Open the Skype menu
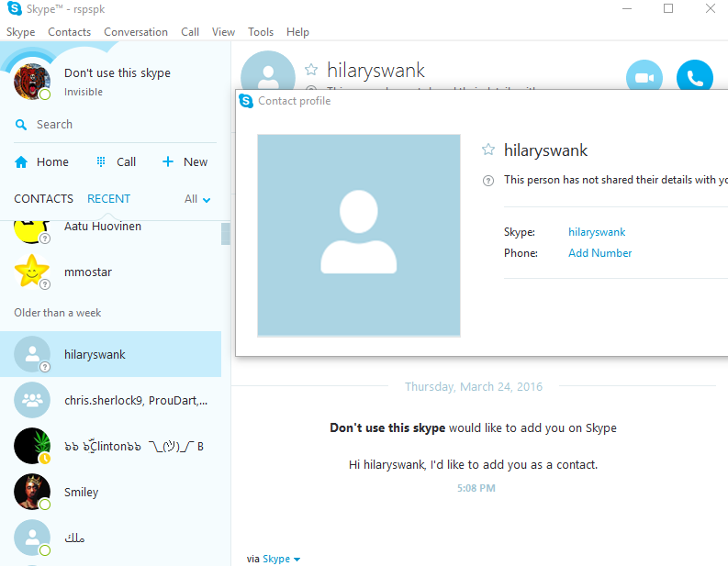Image resolution: width=728 pixels, height=566 pixels. (20, 32)
